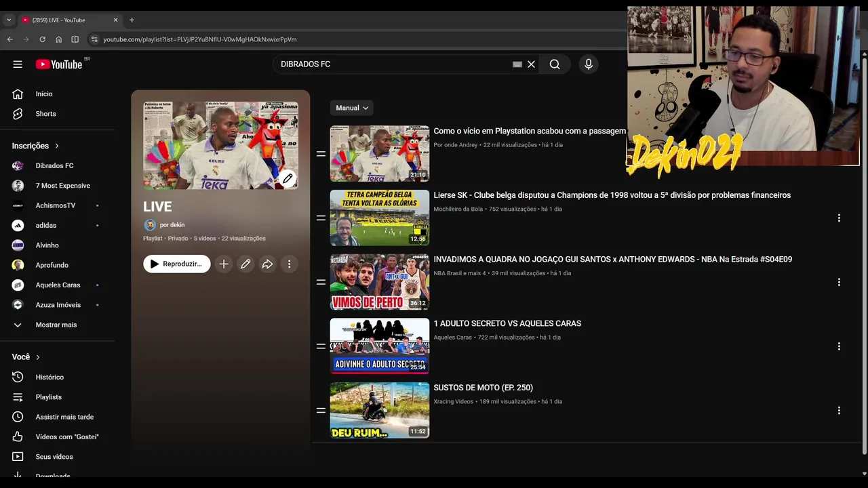868x488 pixels.
Task: Open the Sustos de Moto thumbnail
Action: coord(380,410)
